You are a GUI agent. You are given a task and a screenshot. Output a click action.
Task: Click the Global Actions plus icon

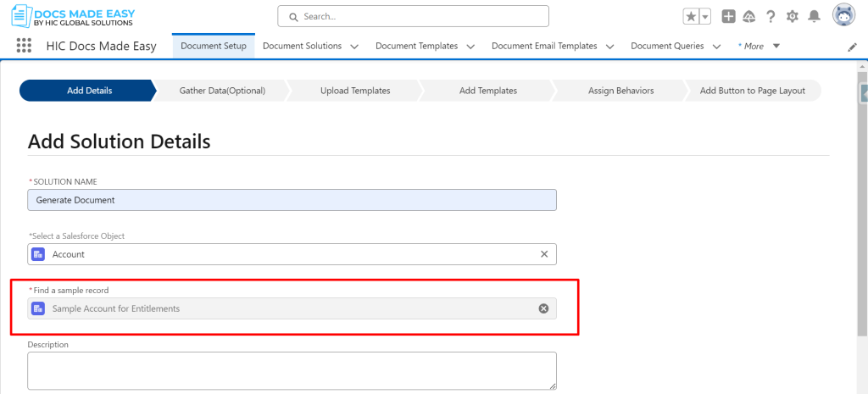point(728,17)
